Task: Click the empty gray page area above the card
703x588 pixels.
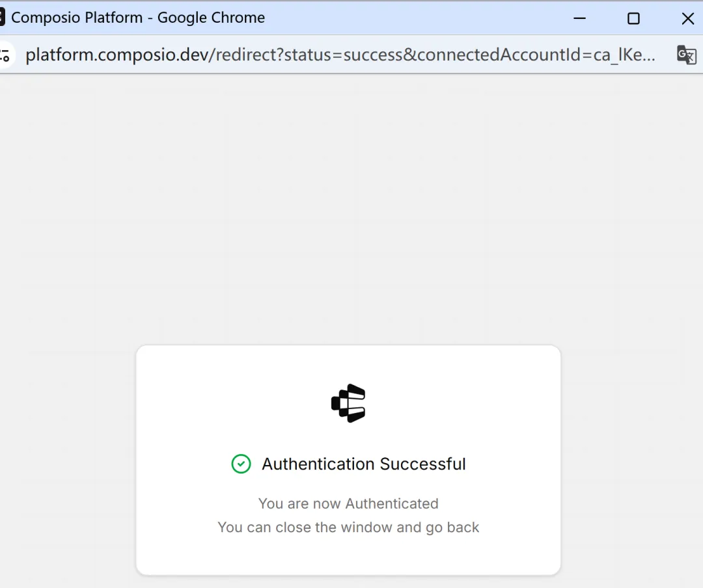Action: click(351, 208)
